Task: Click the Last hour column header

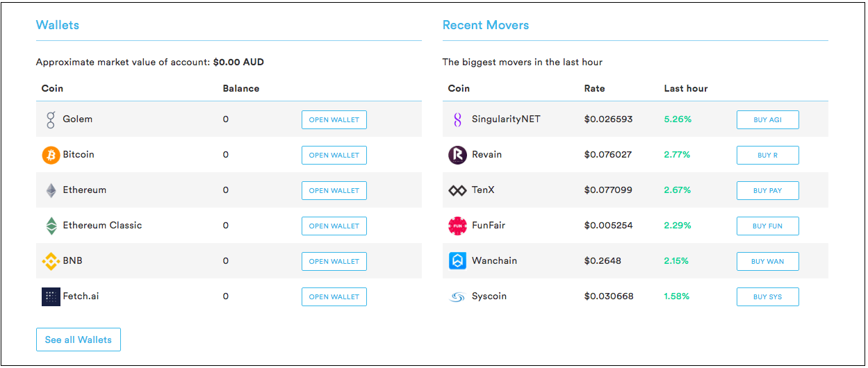Action: (x=686, y=88)
